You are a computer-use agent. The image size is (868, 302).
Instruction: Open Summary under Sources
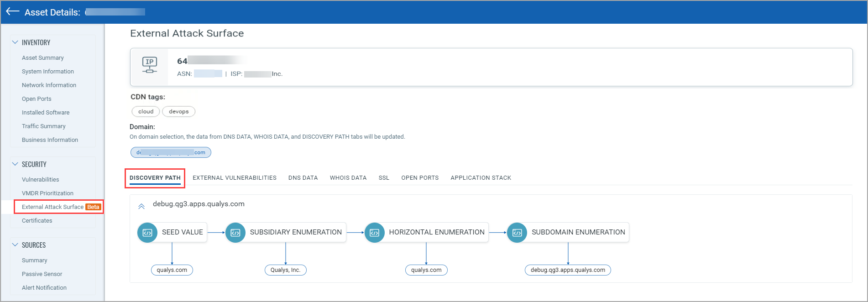pos(35,260)
